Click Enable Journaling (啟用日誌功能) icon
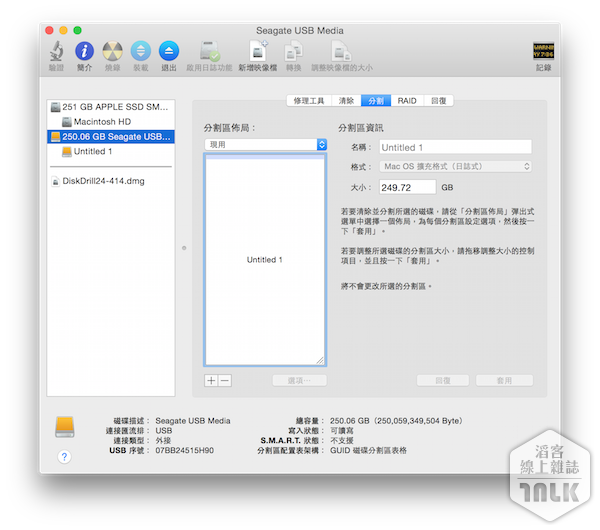This screenshot has width=600, height=530. [209, 51]
